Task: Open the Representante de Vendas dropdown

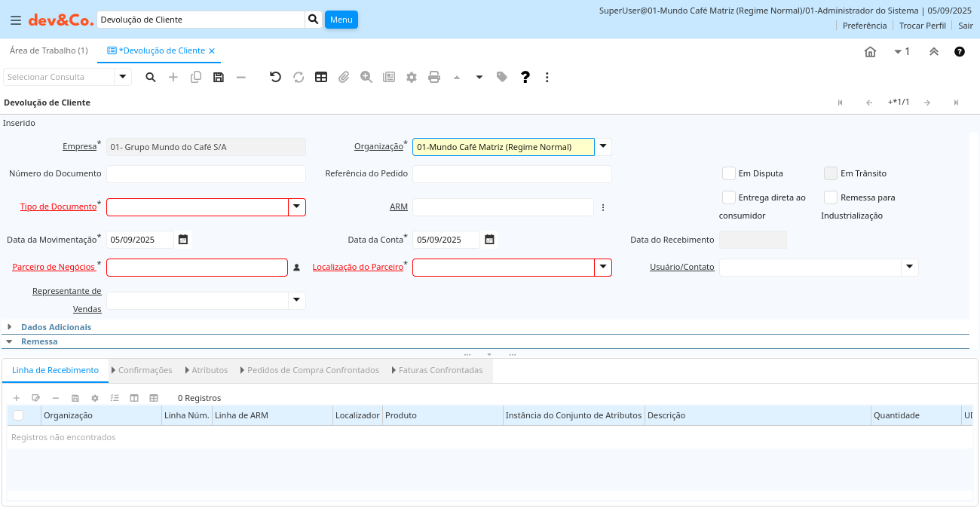Action: [x=297, y=301]
